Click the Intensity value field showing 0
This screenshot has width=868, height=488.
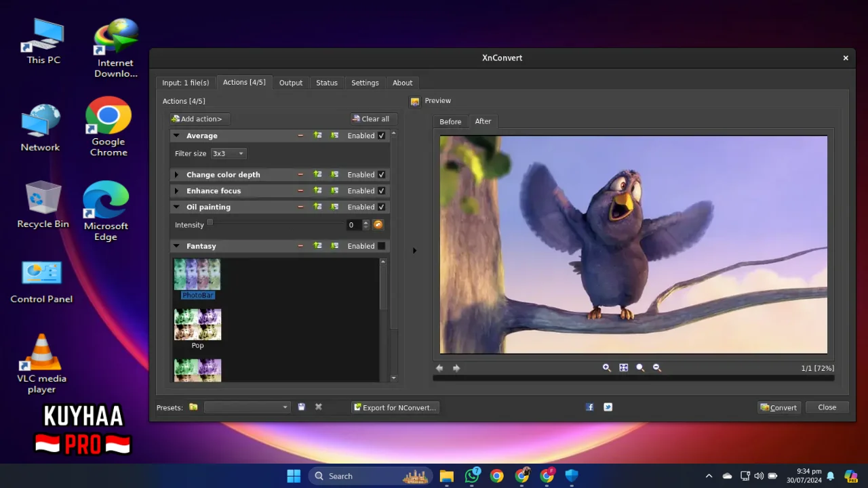(353, 224)
